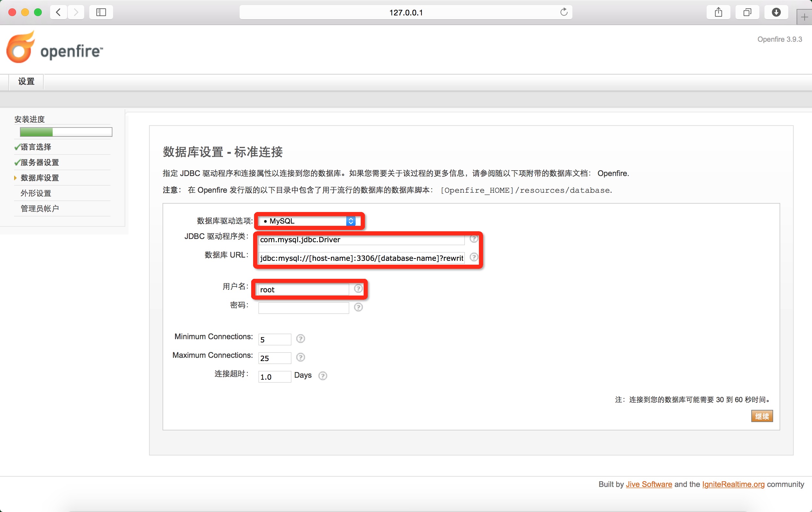The width and height of the screenshot is (812, 512).
Task: Open help icon beside the username field
Action: click(x=358, y=289)
